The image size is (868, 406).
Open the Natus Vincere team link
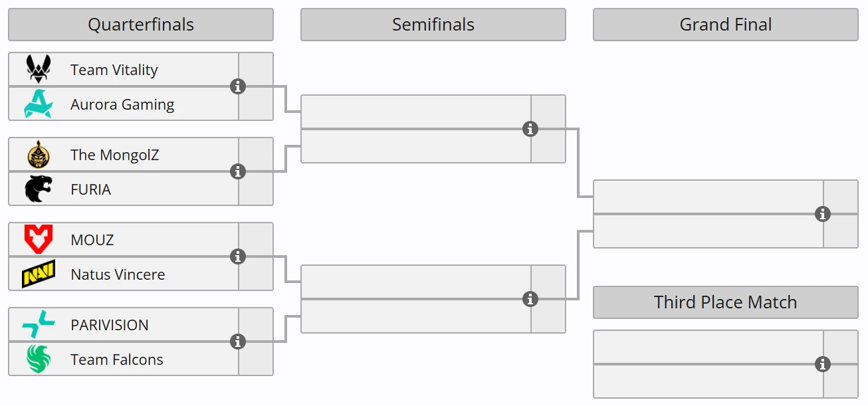[x=118, y=274]
